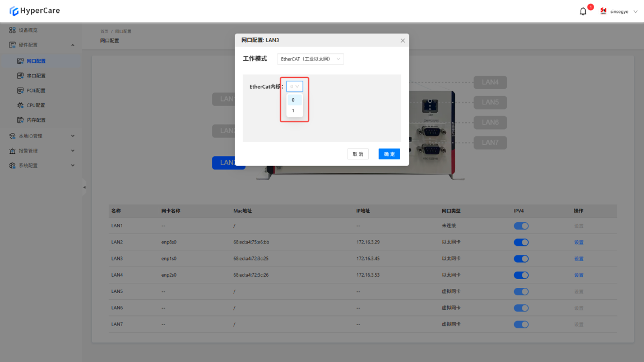The height and width of the screenshot is (362, 644).
Task: Click IP address 172.16.3.53
Action: click(368, 275)
